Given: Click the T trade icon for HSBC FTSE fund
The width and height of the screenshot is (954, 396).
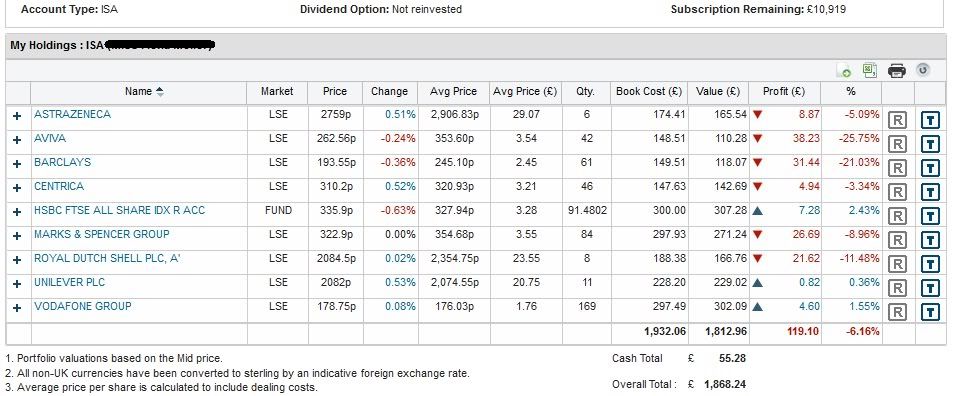Looking at the screenshot, I should pyautogui.click(x=931, y=216).
